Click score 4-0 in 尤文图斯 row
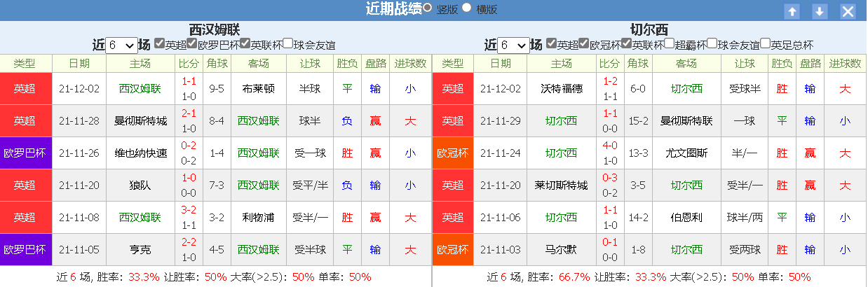This screenshot has width=868, height=287. pyautogui.click(x=610, y=145)
